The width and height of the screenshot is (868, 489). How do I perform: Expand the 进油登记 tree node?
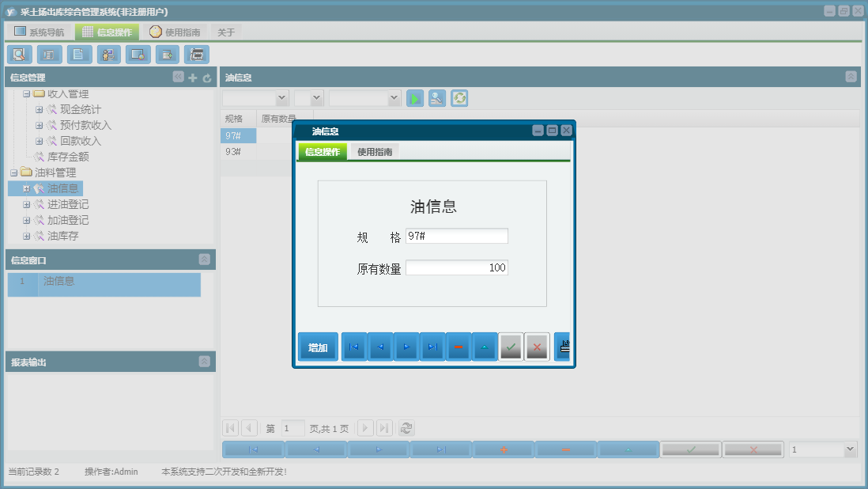tap(26, 204)
